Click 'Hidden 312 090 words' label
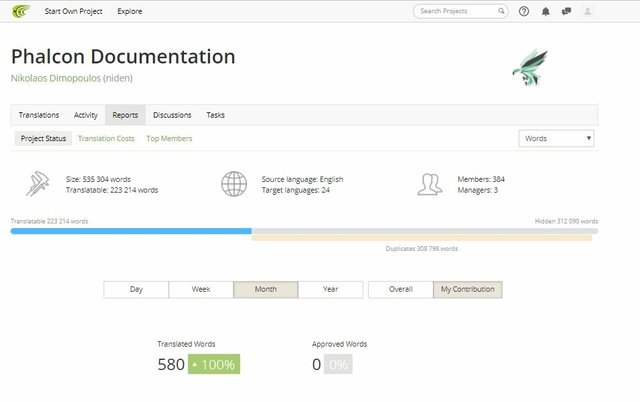640x402 pixels. coord(567,221)
